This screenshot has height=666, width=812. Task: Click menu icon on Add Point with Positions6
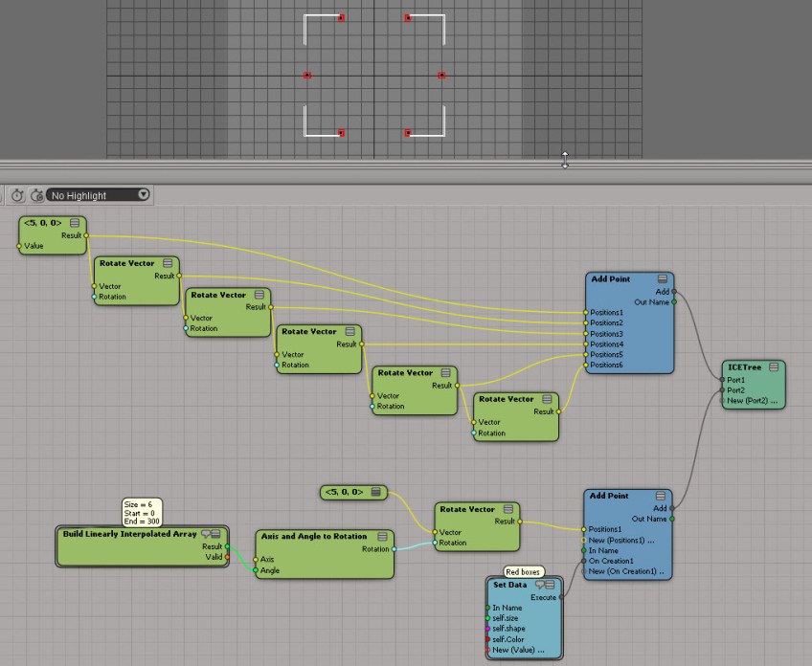coord(662,279)
